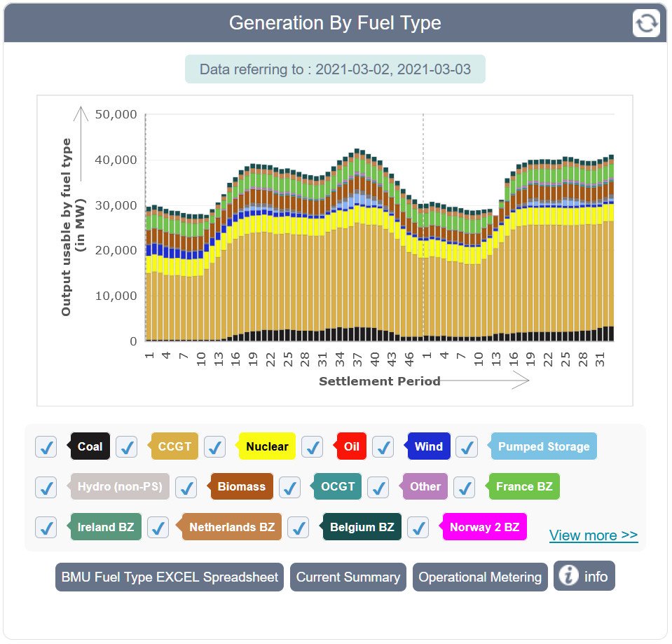Click the Output usable by fuel type label
The image size is (672, 644).
(x=72, y=227)
